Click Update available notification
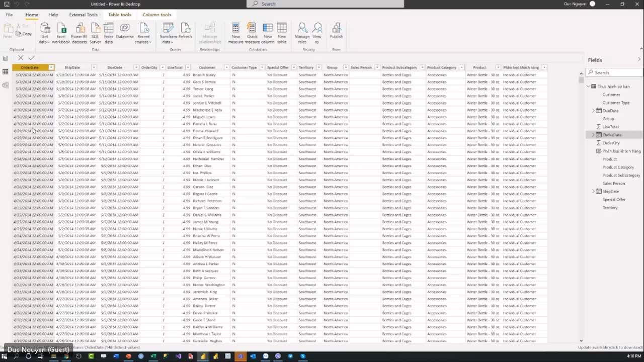Viewport: 644px width, 362px height. [x=610, y=347]
